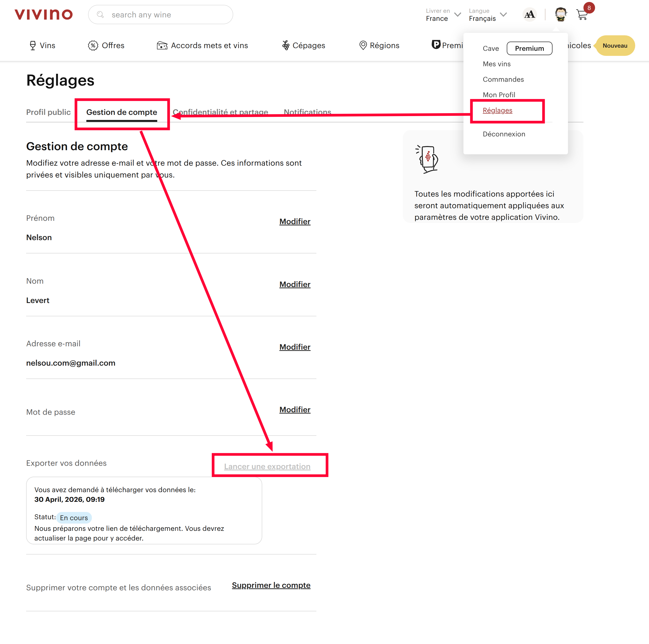This screenshot has height=644, width=649.
Task: Click Déconnexion to log out
Action: tap(504, 134)
